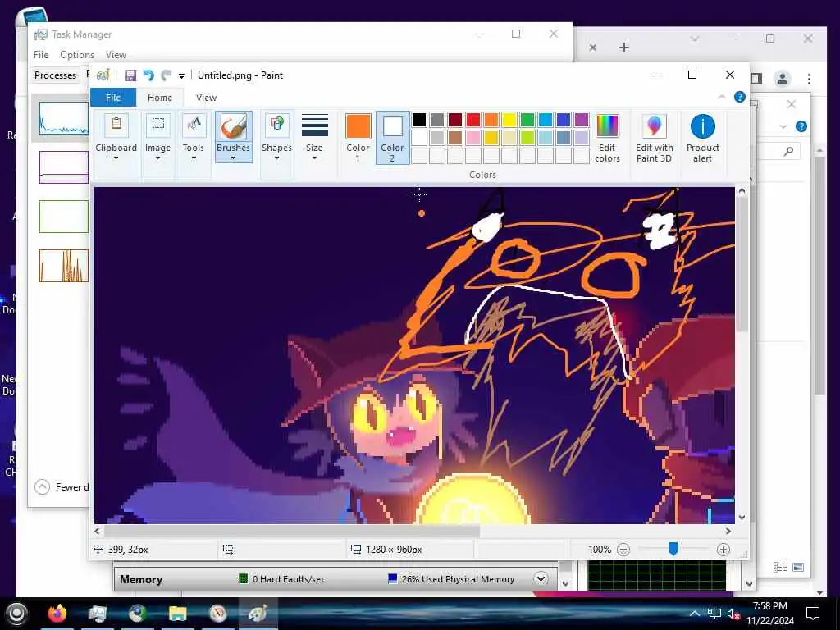
Task: Pick brown from the palette's second row
Action: pos(455,138)
